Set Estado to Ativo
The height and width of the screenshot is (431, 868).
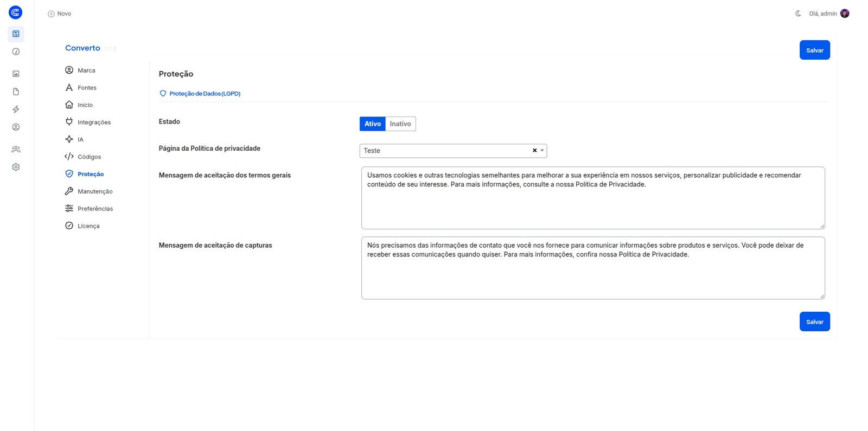tap(373, 124)
